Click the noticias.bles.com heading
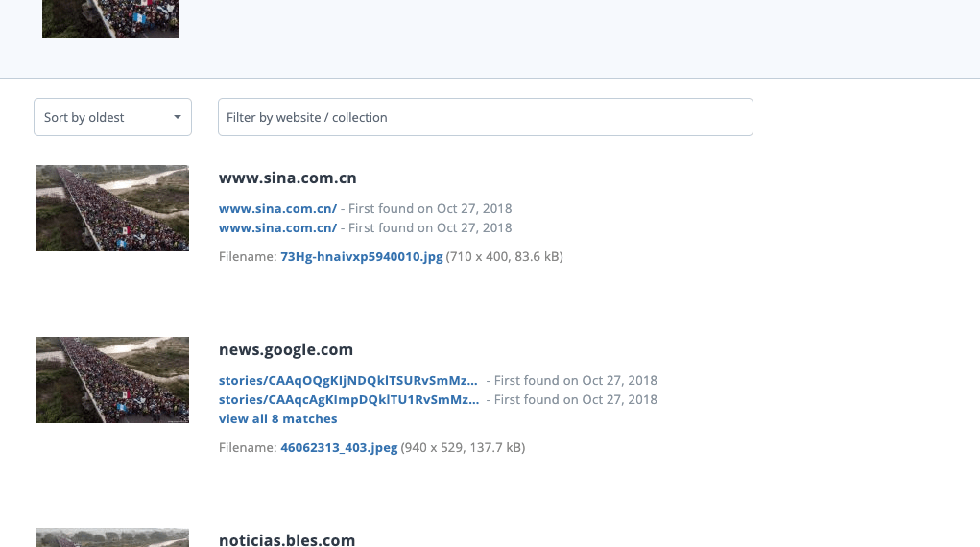980x547 pixels. (x=287, y=539)
